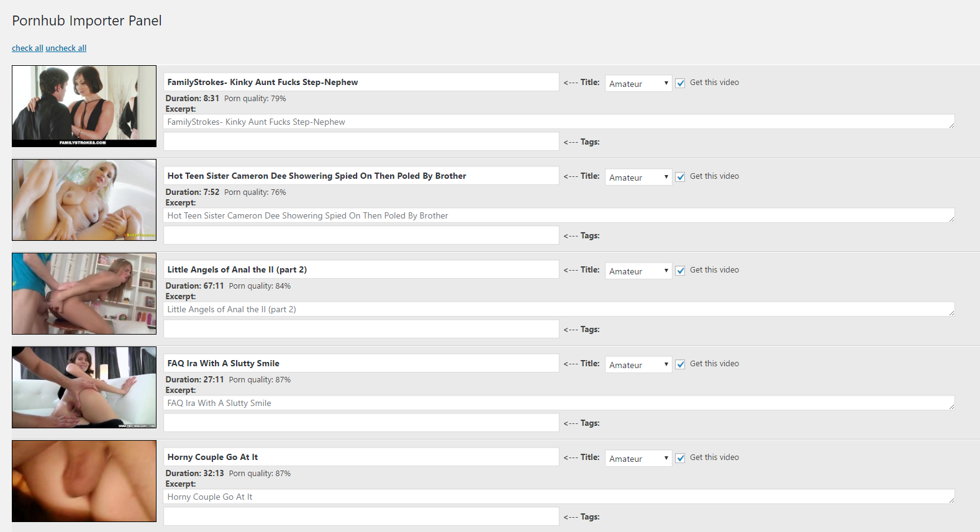Click the 'Duration: 67:11' text
Screen dimensions: 980x532
click(194, 286)
